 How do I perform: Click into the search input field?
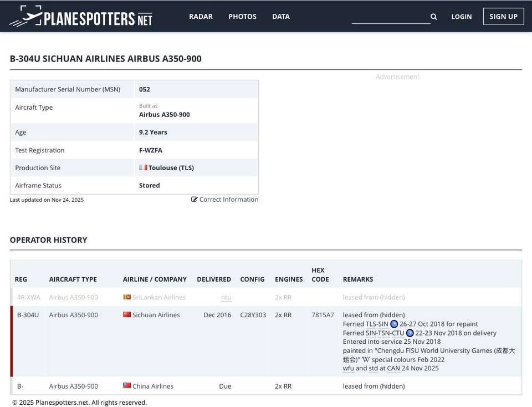[x=390, y=17]
